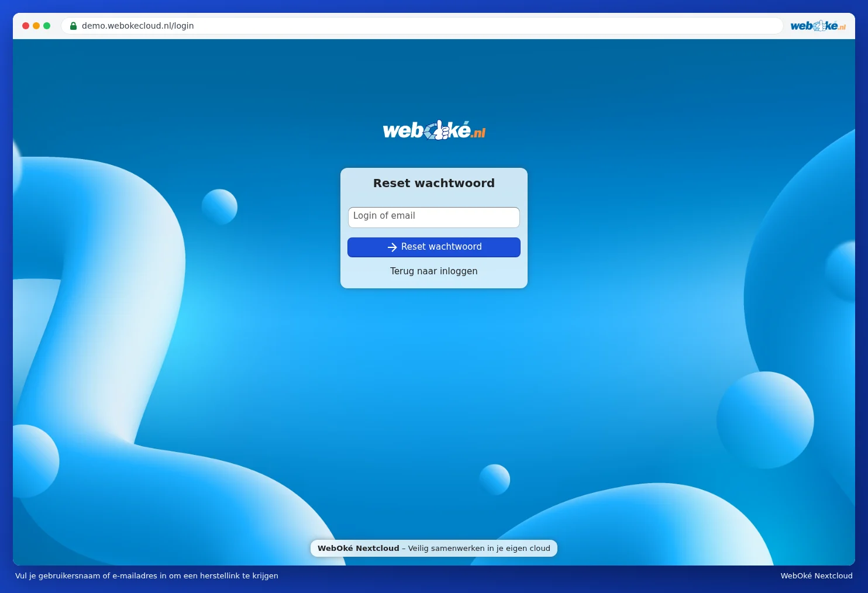
Task: Click the red close window dot
Action: click(x=26, y=26)
